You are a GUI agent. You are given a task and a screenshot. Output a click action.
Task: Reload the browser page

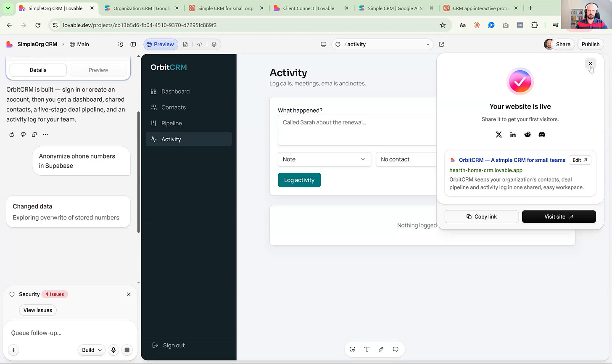click(x=38, y=25)
